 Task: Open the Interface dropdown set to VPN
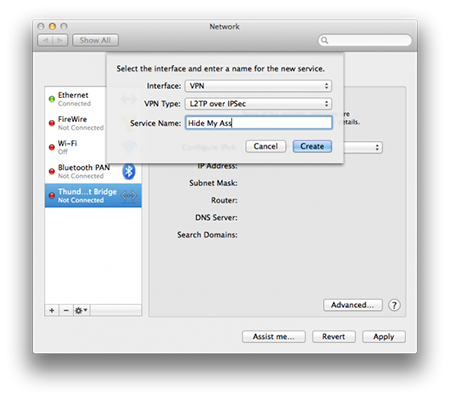tap(258, 86)
